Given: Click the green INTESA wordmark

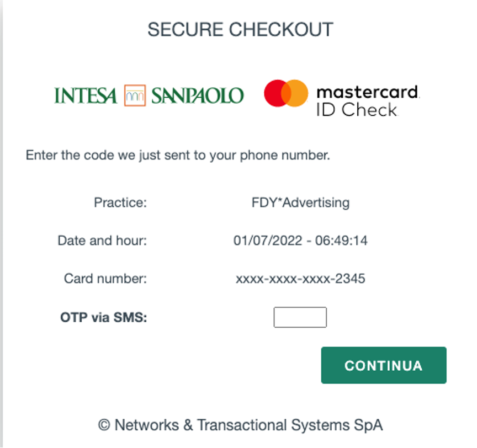Looking at the screenshot, I should [x=86, y=95].
